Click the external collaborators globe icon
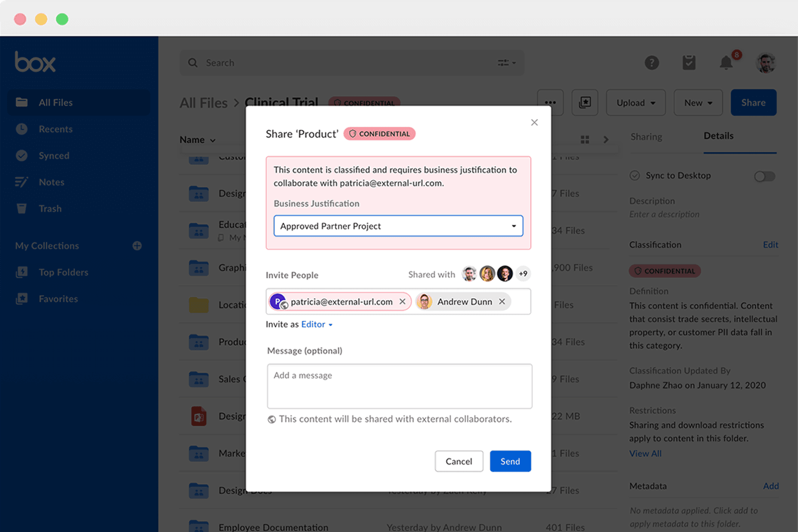 [x=272, y=419]
